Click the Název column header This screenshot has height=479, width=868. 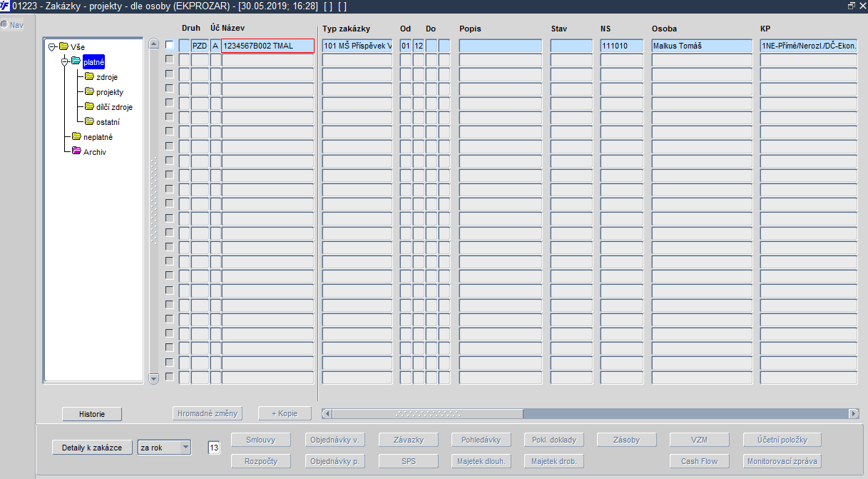pos(233,29)
